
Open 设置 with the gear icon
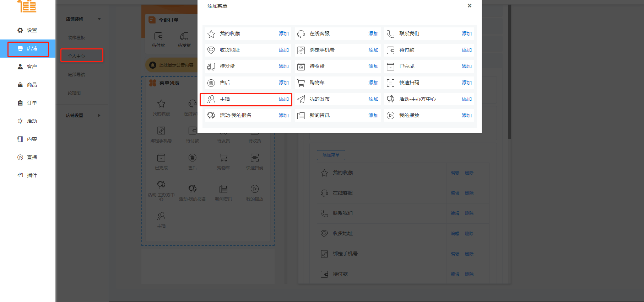pos(28,31)
